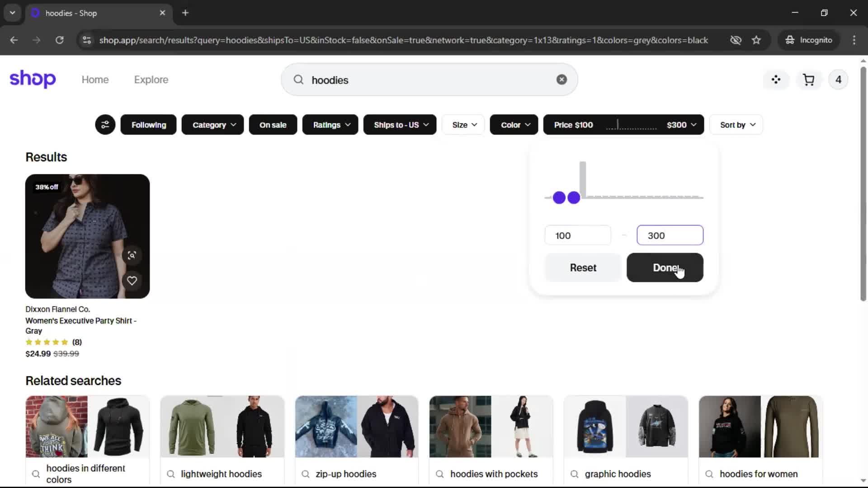Open the all-filters sliders icon
Viewport: 868px width, 488px height.
[x=105, y=125]
